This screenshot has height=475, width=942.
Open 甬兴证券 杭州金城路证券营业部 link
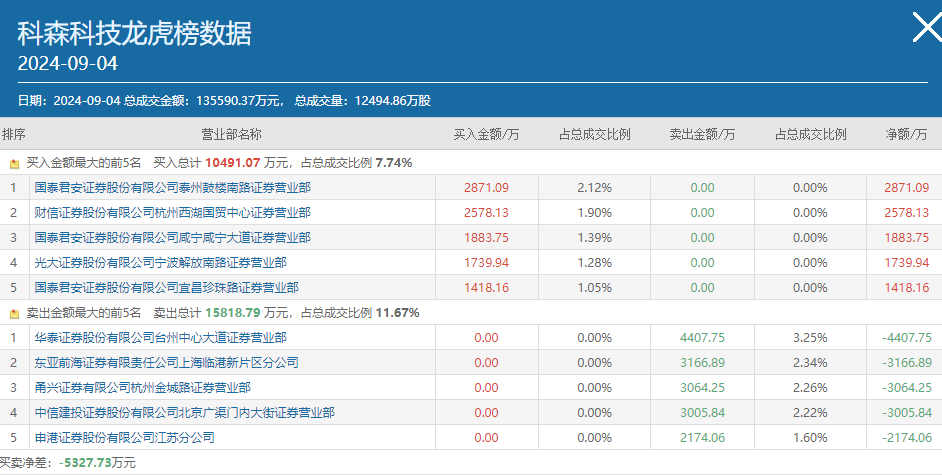coord(142,388)
